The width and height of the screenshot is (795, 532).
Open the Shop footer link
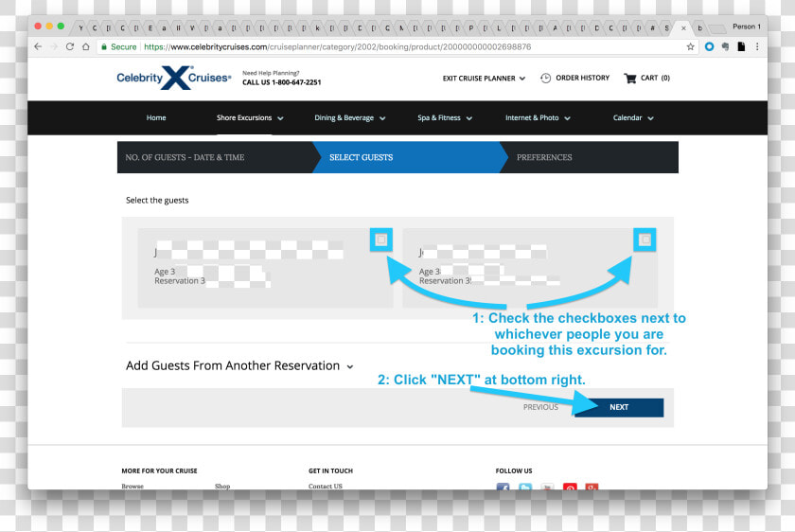click(222, 486)
